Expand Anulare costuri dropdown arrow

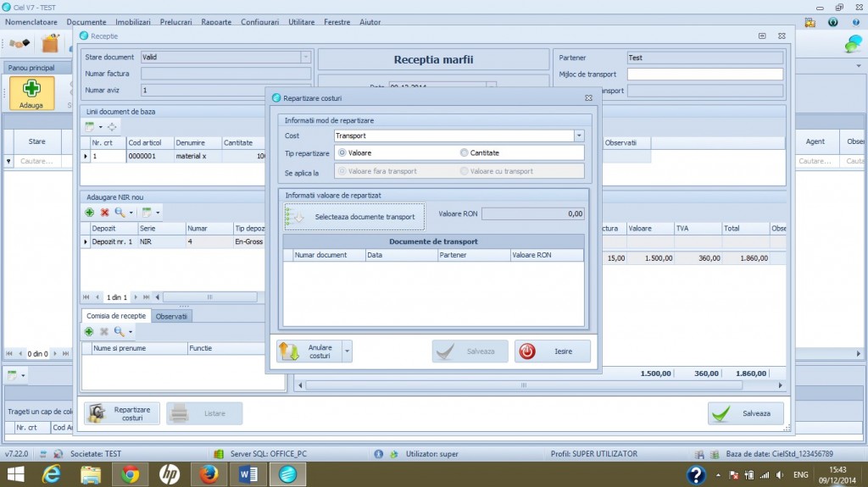tap(347, 351)
